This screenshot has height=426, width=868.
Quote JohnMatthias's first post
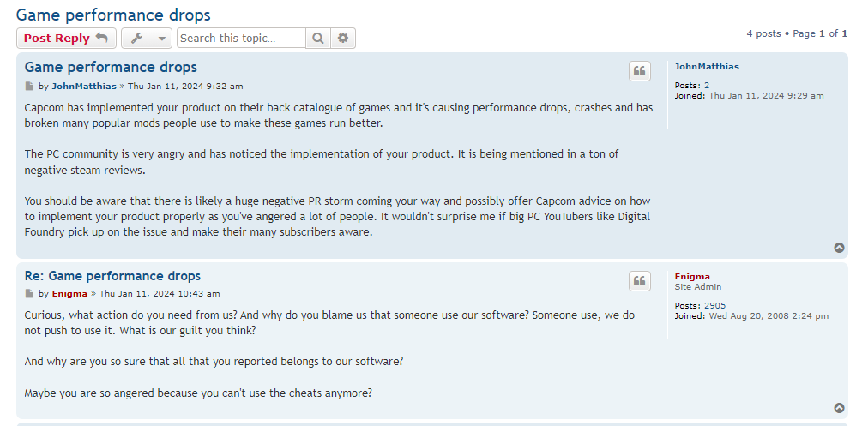(x=640, y=71)
